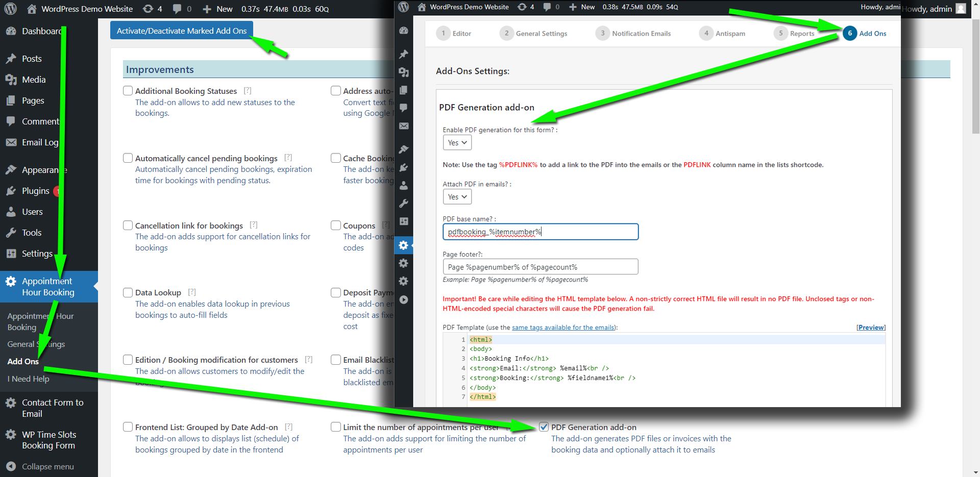Click the Email Log envelope icon
980x477 pixels.
click(x=11, y=142)
